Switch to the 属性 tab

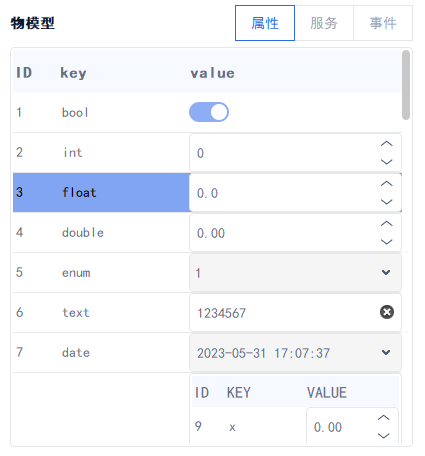[265, 23]
